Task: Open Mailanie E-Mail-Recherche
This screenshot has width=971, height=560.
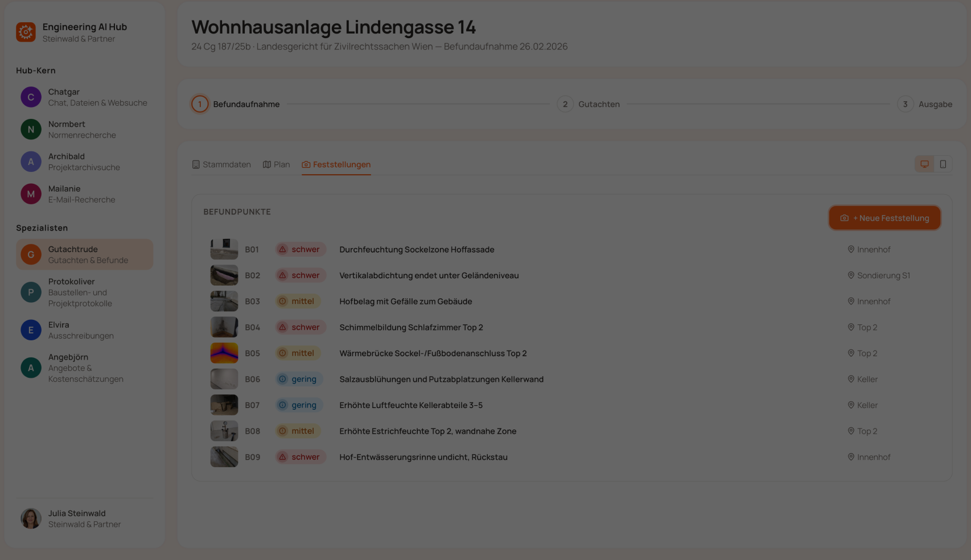Action: [84, 194]
